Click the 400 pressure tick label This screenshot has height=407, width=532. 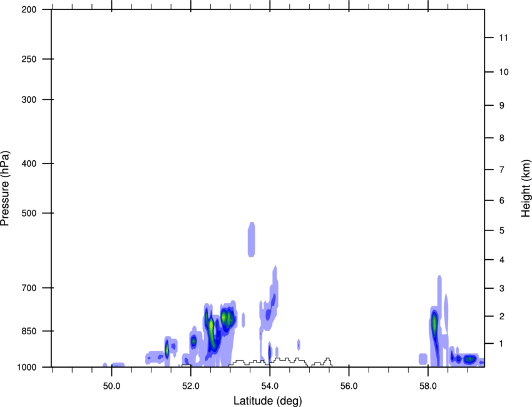[29, 163]
